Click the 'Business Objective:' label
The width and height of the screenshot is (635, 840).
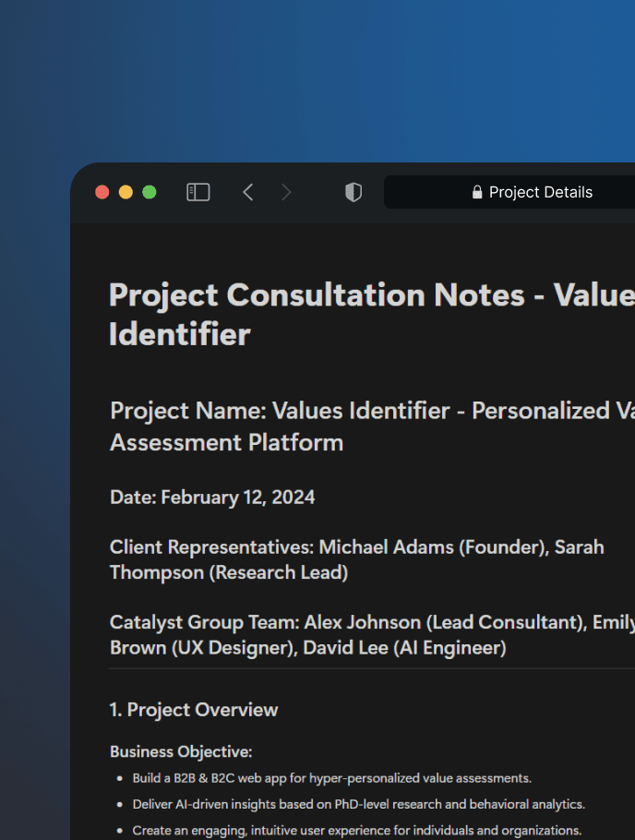point(181,751)
